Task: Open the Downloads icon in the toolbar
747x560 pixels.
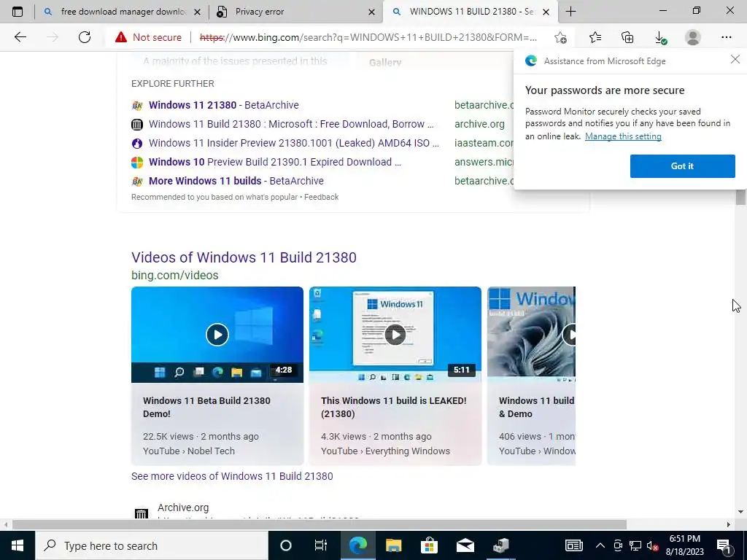Action: (660, 38)
